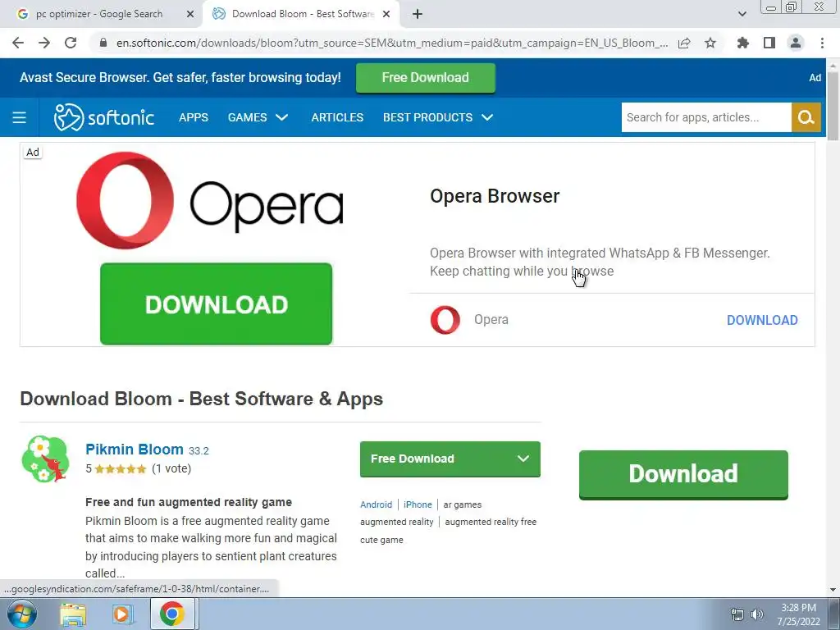Reload the page with the refresh icon

71,43
